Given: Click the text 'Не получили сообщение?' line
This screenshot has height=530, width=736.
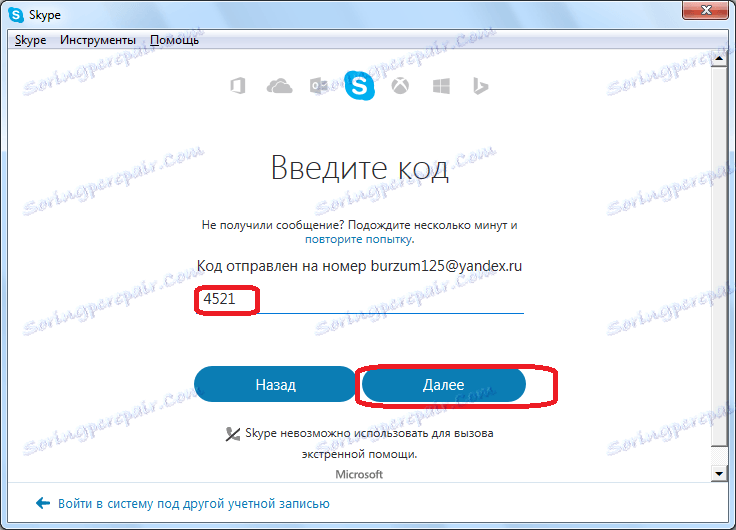Looking at the screenshot, I should [x=360, y=225].
